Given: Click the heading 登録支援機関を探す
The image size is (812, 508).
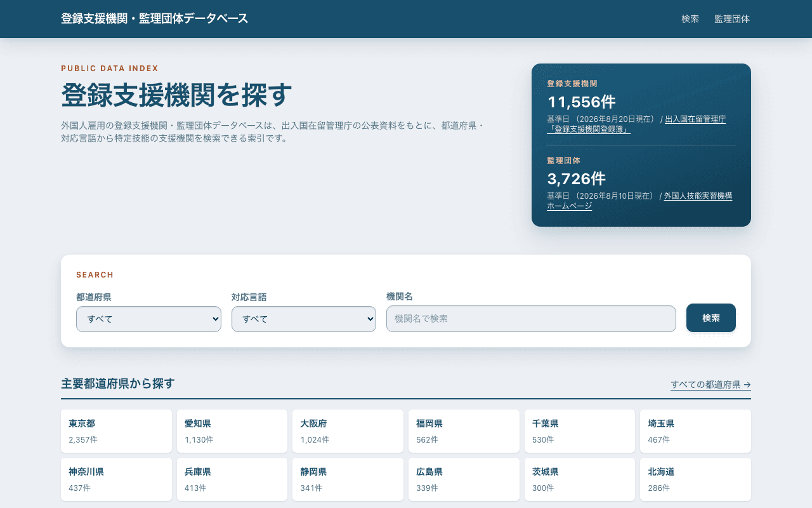Looking at the screenshot, I should (x=176, y=95).
